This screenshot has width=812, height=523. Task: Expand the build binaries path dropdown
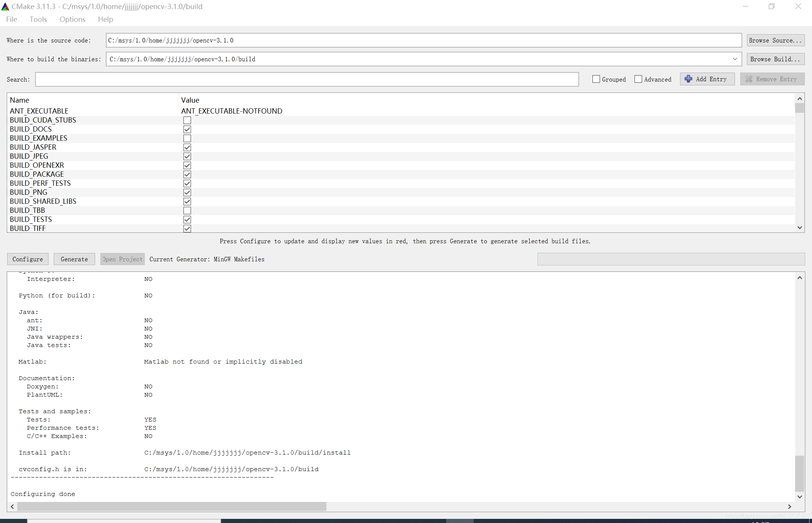735,59
